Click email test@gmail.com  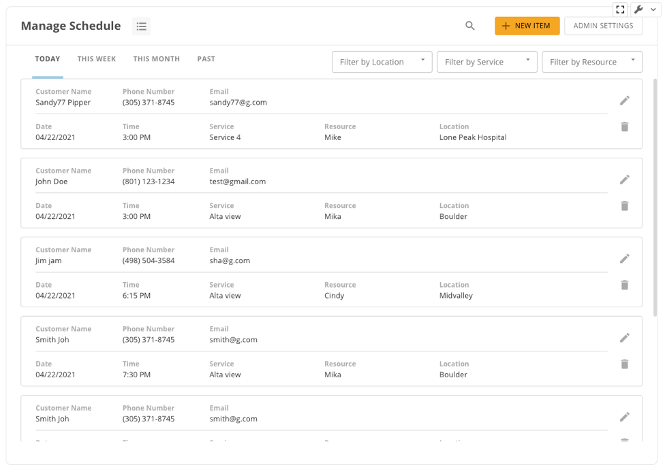[x=237, y=181]
